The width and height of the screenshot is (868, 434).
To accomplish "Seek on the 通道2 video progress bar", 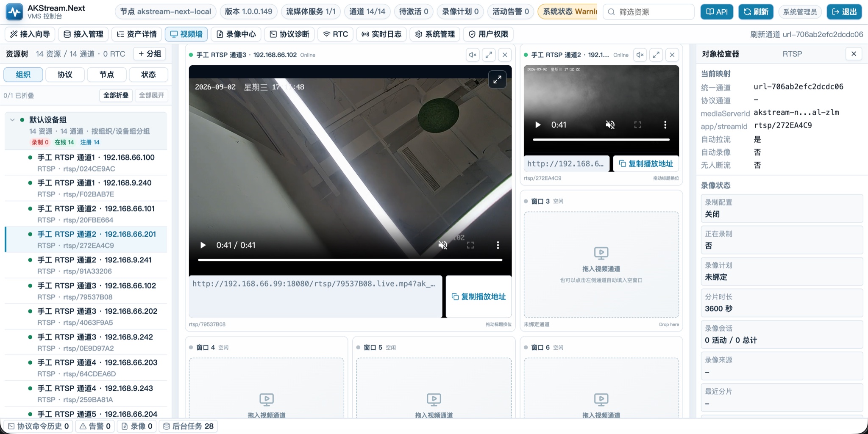I will pyautogui.click(x=601, y=139).
